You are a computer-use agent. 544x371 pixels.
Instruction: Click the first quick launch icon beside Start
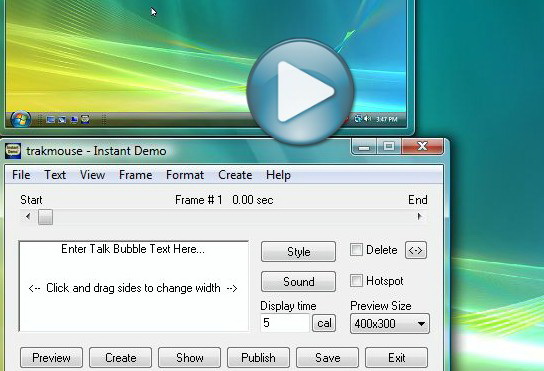pyautogui.click(x=50, y=120)
